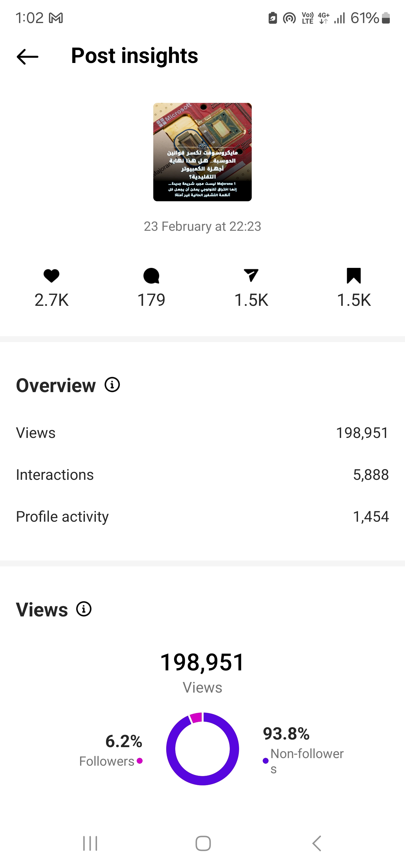Image resolution: width=405 pixels, height=868 pixels.
Task: Tap the battery indicator in status bar
Action: (x=386, y=18)
